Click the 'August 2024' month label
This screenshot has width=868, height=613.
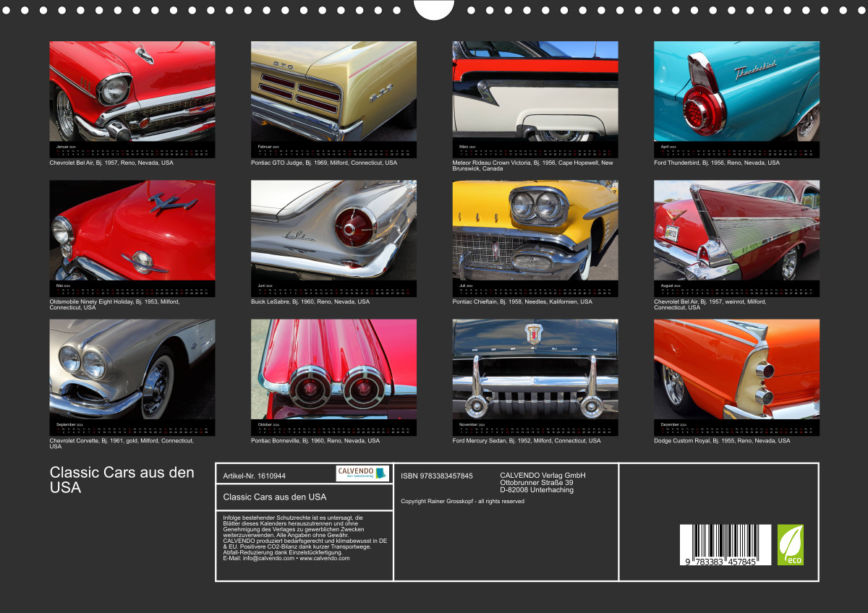[x=671, y=285]
